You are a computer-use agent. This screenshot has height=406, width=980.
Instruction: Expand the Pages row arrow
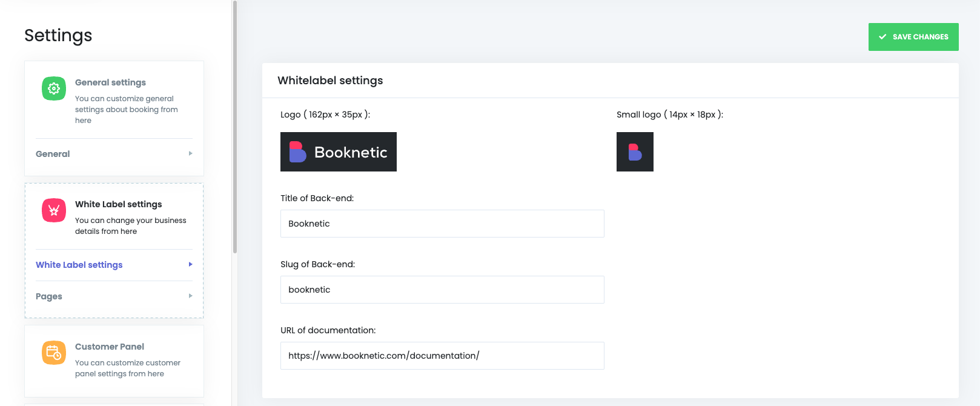190,296
